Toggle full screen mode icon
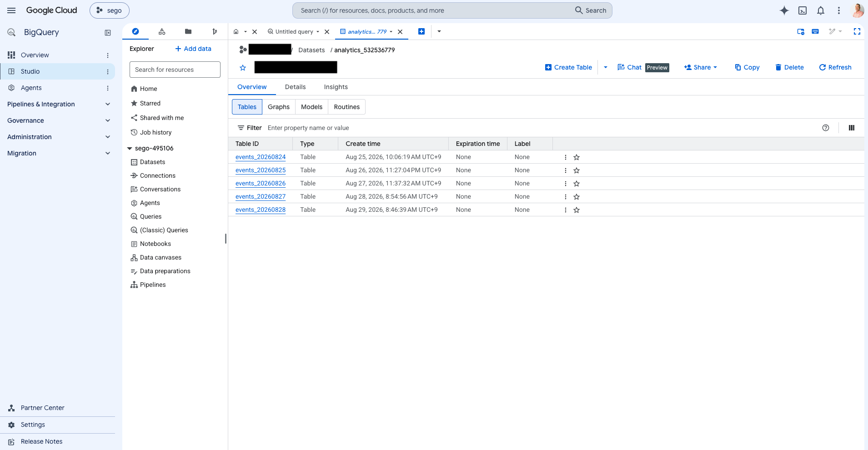Viewport: 868px width, 450px height. click(857, 31)
